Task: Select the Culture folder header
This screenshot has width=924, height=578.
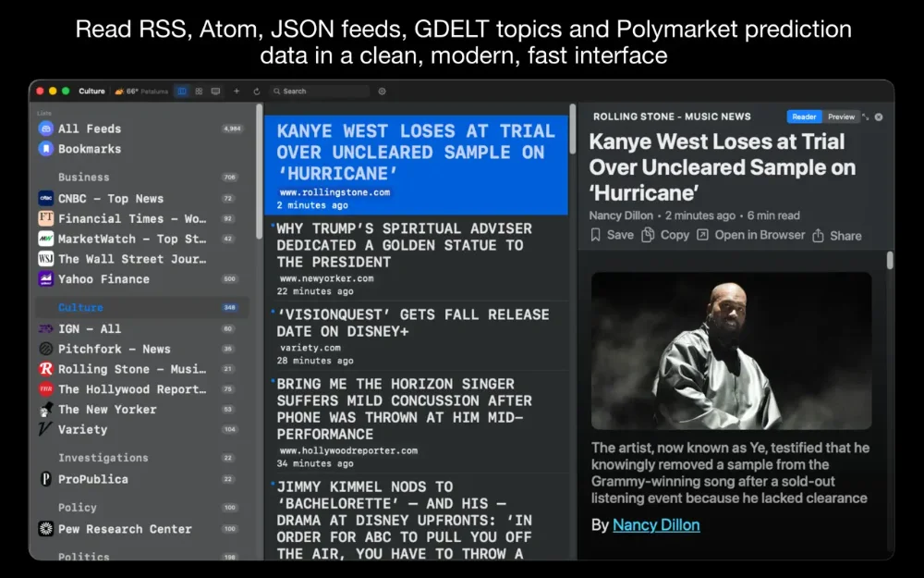Action: point(141,307)
